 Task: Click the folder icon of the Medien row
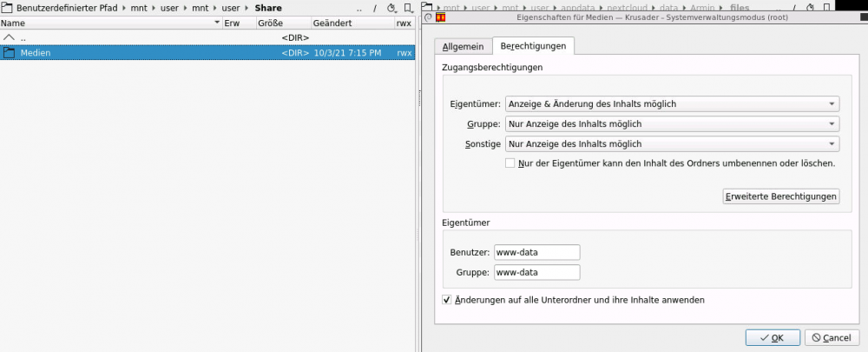point(9,53)
